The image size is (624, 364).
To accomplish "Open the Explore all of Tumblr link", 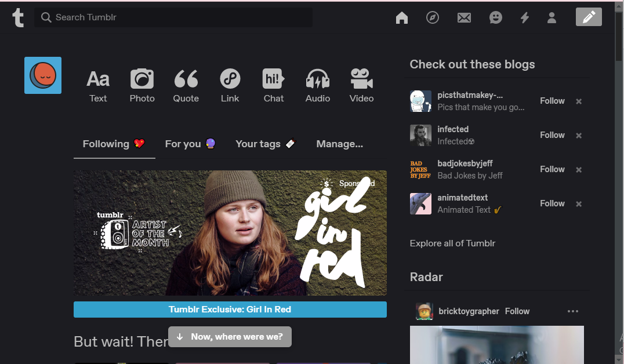I will (x=452, y=243).
